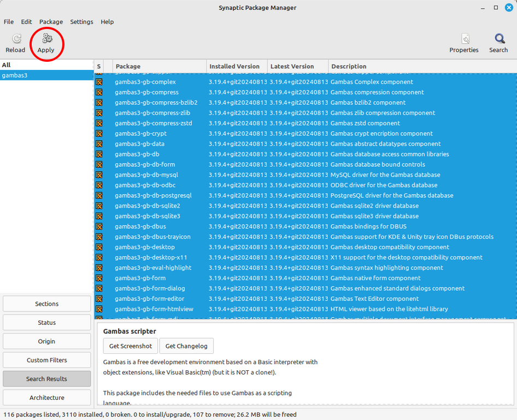Click 'PostgreSQL driver for the Gambas database' description
The height and width of the screenshot is (420, 517).
pos(392,196)
